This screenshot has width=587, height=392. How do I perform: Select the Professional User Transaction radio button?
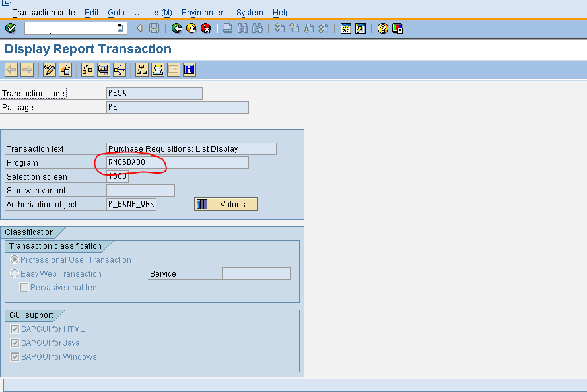tap(15, 259)
